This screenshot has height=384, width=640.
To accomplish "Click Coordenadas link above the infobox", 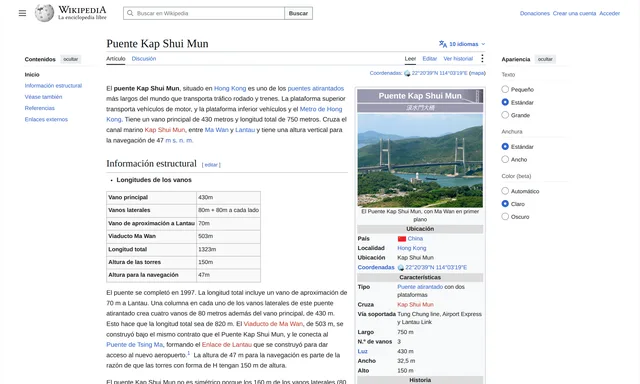I will [386, 73].
